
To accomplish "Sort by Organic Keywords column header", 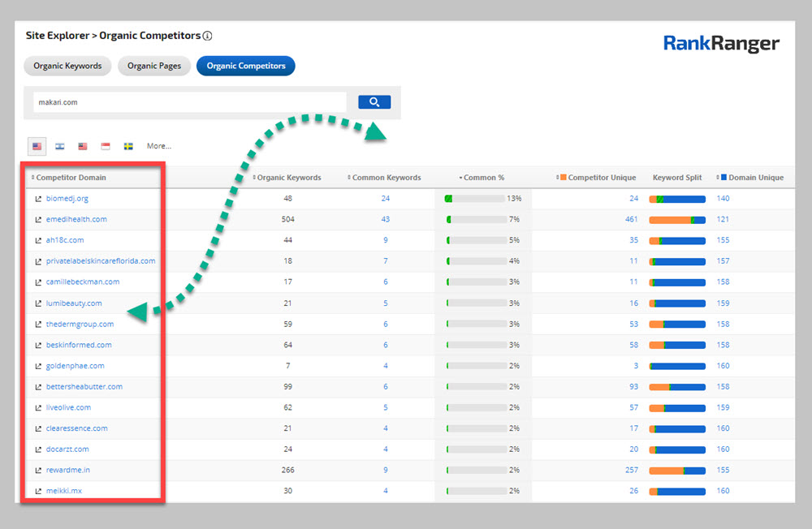I will click(288, 178).
